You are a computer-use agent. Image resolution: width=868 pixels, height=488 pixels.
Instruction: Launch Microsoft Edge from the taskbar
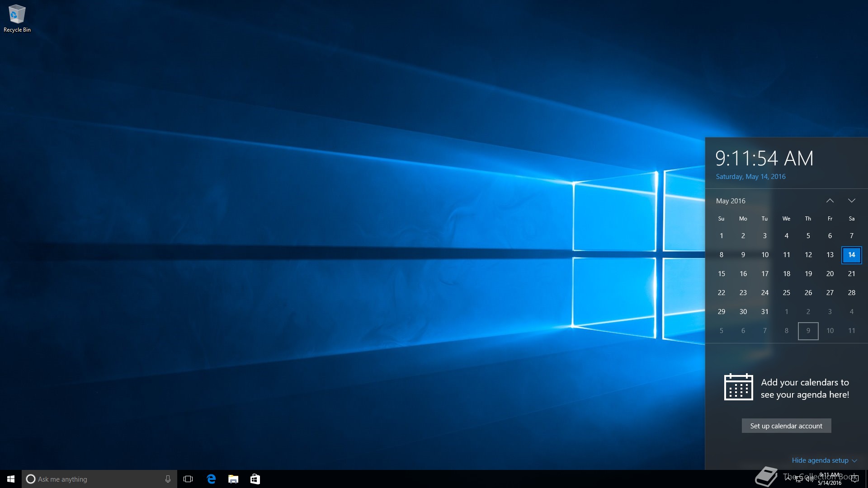(211, 479)
